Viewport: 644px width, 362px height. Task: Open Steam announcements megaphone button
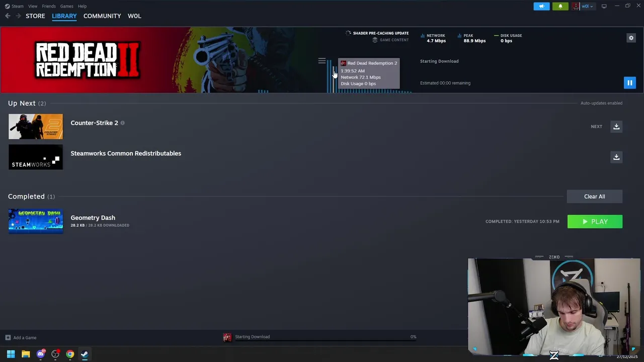tap(541, 6)
